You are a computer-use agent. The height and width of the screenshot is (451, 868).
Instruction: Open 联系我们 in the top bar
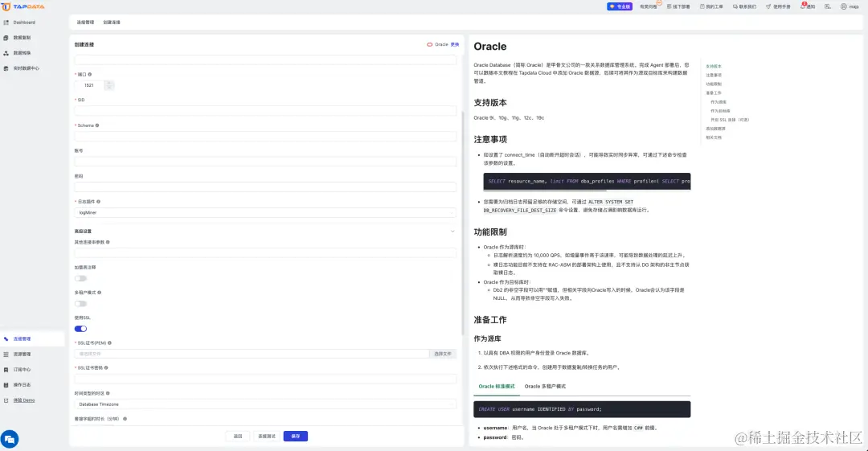tap(744, 6)
